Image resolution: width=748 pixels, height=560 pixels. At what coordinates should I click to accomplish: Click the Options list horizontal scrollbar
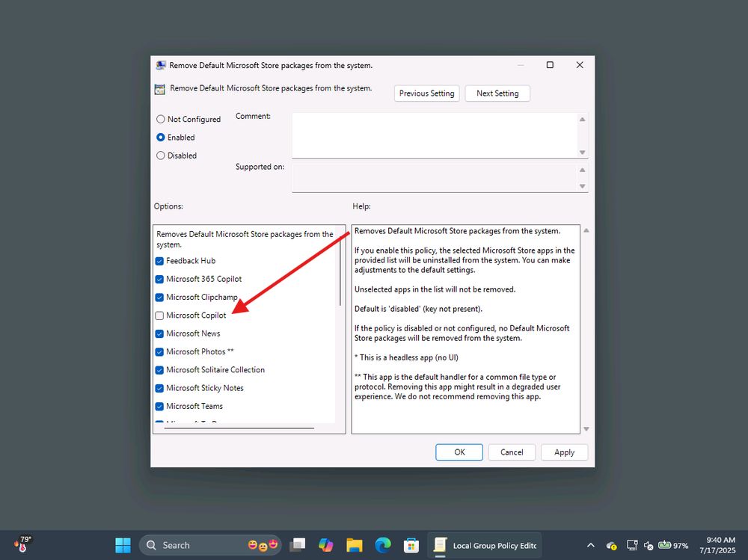239,428
